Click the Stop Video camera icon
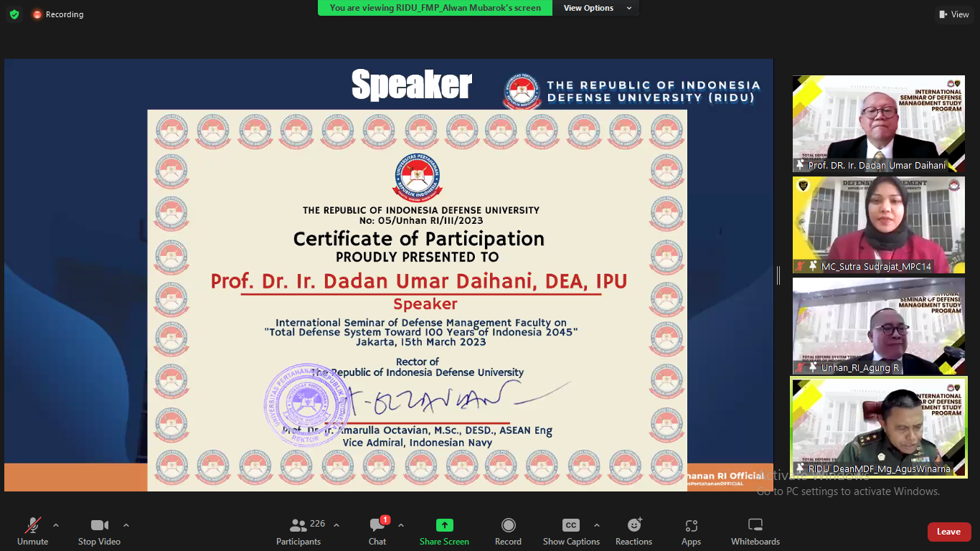Screen dimensions: 980x551 pos(99,525)
